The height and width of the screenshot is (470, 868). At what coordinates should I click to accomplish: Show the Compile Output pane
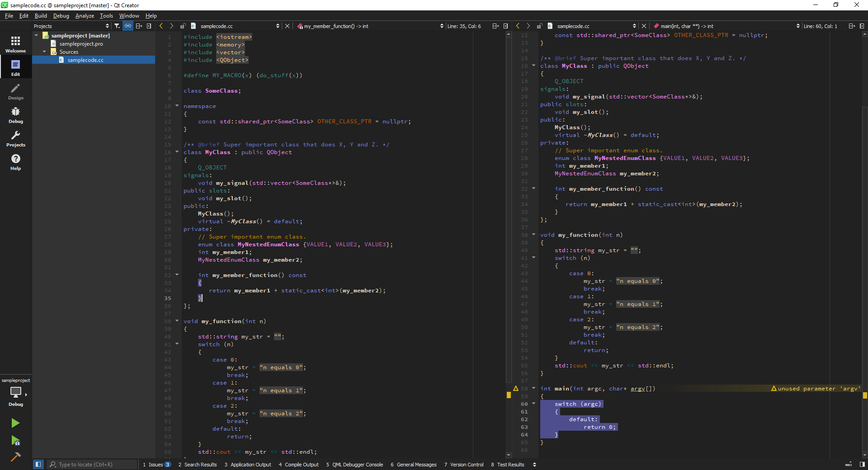[298, 465]
